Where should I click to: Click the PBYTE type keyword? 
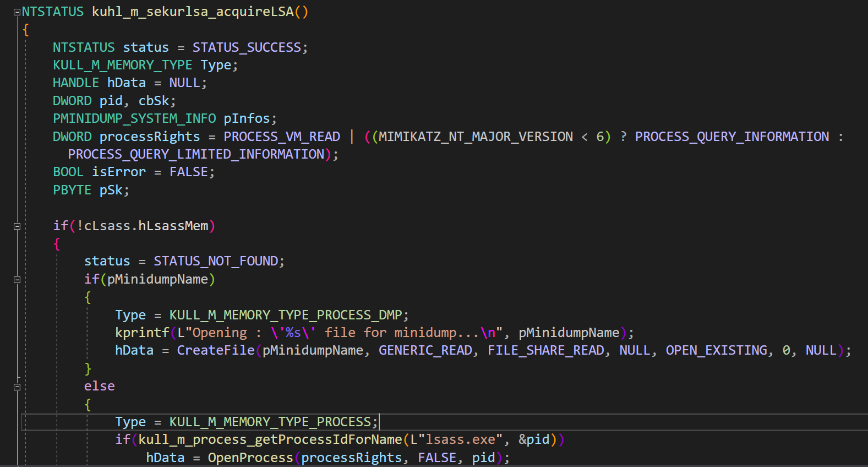coord(72,190)
